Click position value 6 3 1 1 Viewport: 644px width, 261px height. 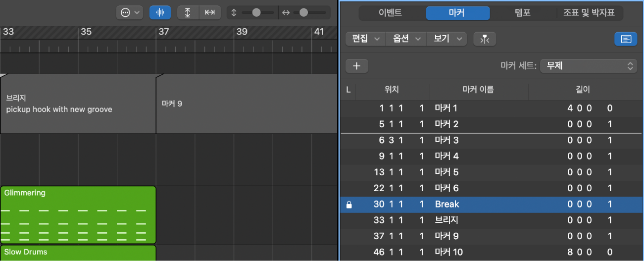pos(401,140)
